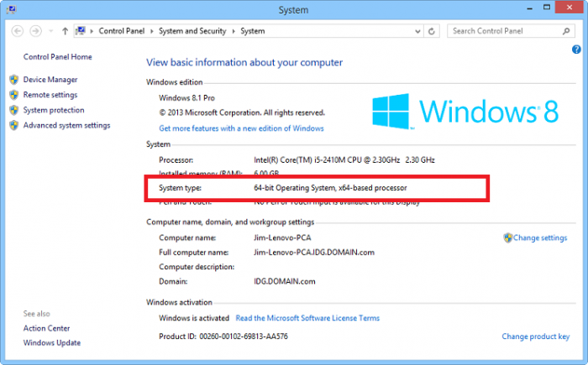Select System and Security in the breadcrumb

tap(192, 31)
